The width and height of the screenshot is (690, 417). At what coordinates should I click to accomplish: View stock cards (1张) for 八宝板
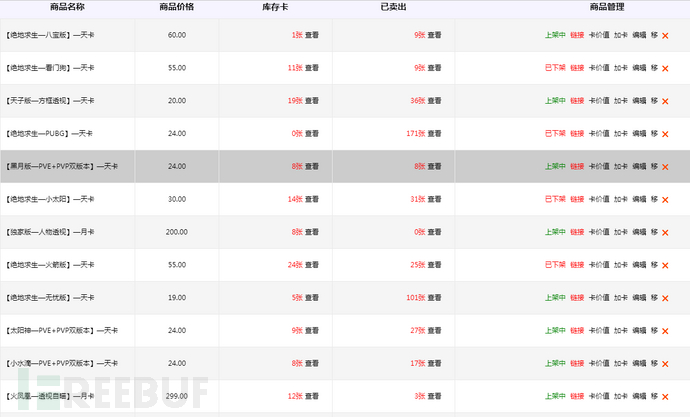312,35
